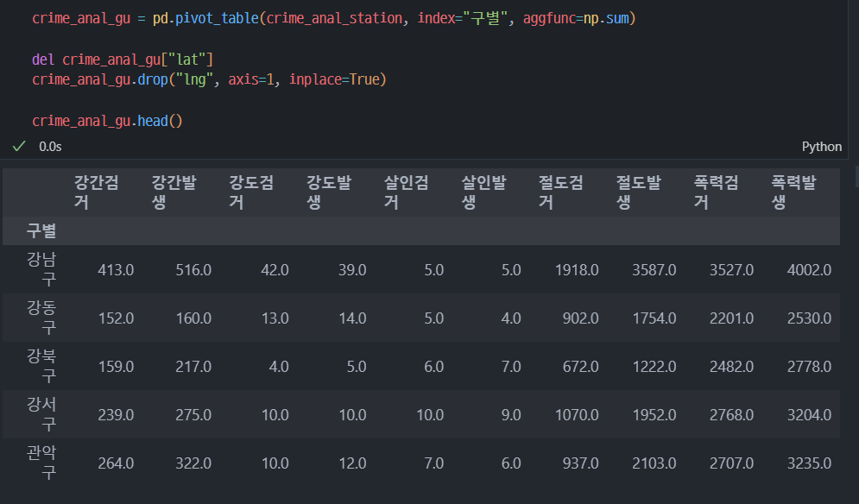Click the value 2778.0 in 강북구 row
This screenshot has height=504, width=859.
click(809, 367)
